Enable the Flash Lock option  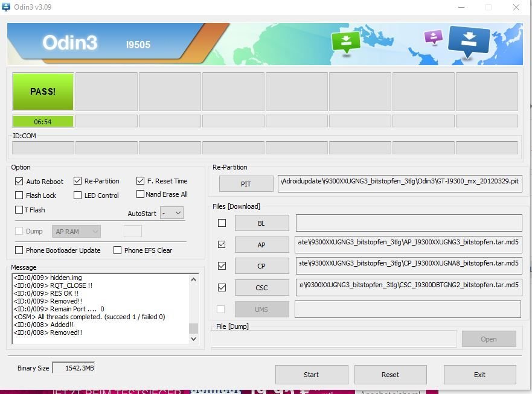(x=19, y=195)
